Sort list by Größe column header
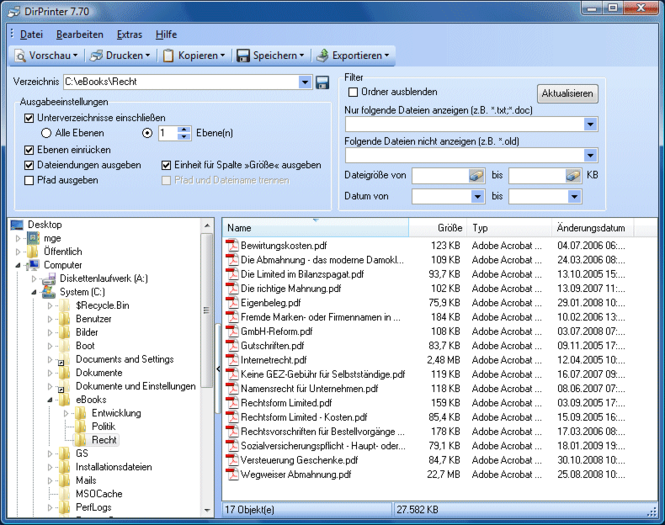 [x=438, y=228]
